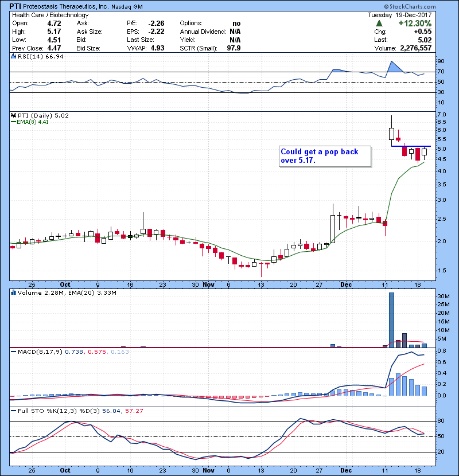Click the annotation box Could get a pop back
This screenshot has width=459, height=476.
[x=325, y=157]
